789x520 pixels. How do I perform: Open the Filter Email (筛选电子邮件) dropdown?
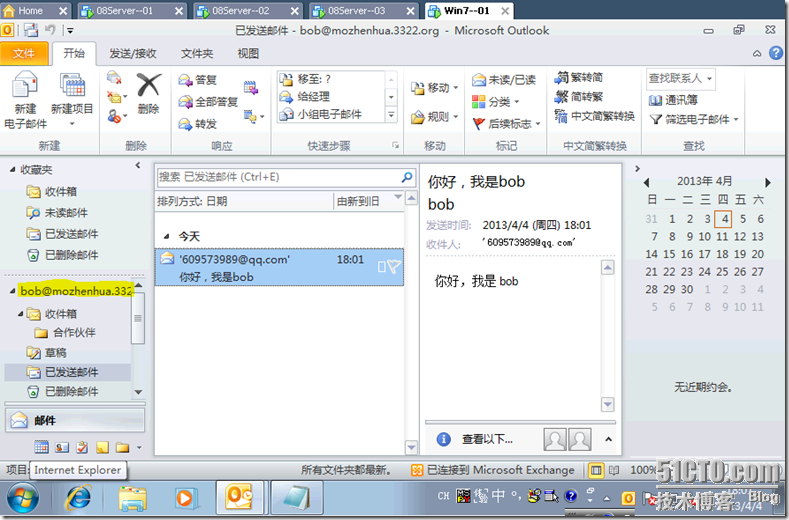coord(694,119)
